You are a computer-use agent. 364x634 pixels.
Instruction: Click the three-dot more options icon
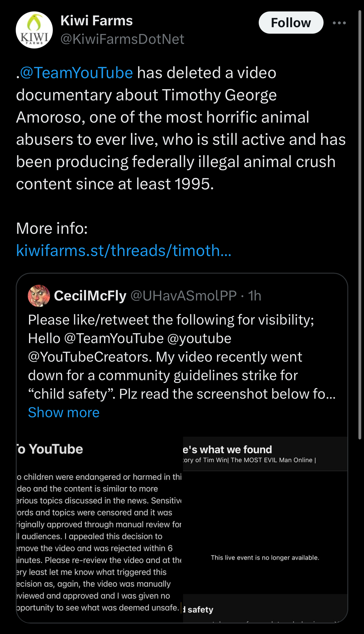(x=339, y=23)
